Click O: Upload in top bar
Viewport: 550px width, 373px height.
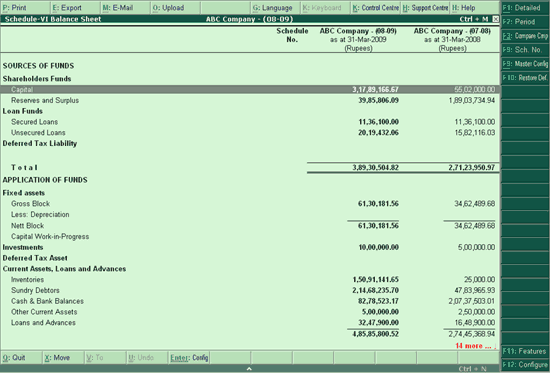175,8
